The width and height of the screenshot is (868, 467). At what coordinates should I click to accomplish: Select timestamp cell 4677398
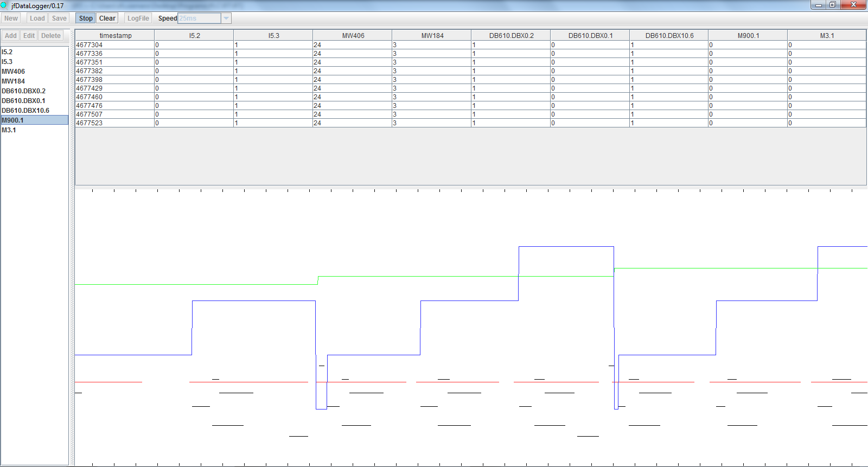point(115,80)
